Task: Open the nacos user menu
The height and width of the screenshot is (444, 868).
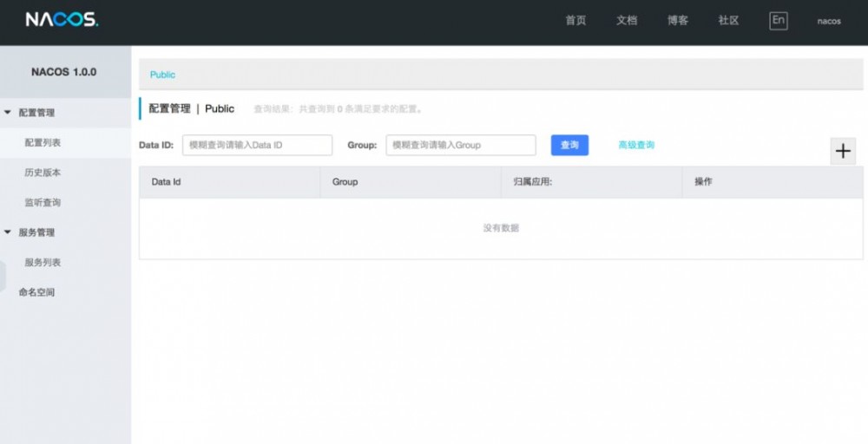Action: [829, 21]
